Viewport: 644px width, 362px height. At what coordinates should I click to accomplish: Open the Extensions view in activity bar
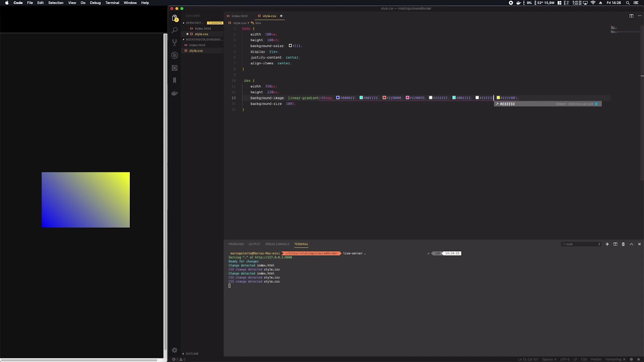point(175,68)
